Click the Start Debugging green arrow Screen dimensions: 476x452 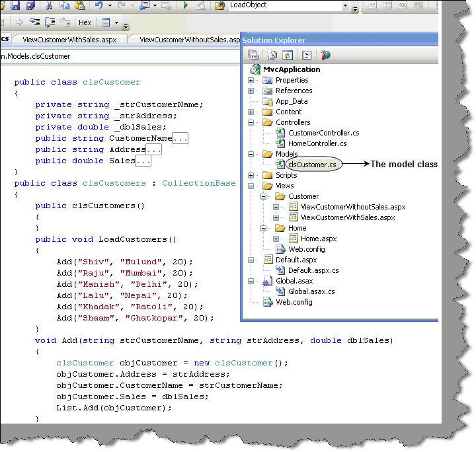point(186,6)
